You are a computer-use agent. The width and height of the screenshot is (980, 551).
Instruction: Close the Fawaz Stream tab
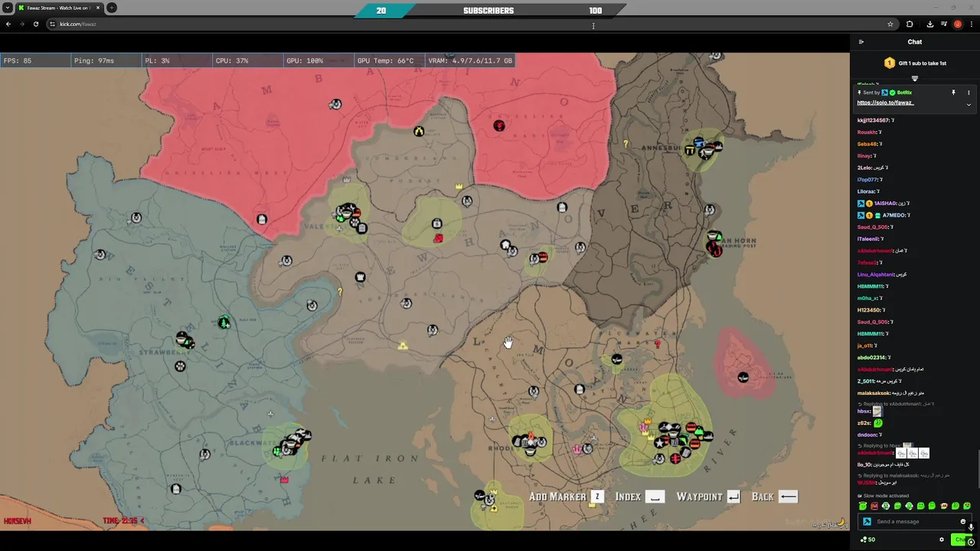point(98,8)
